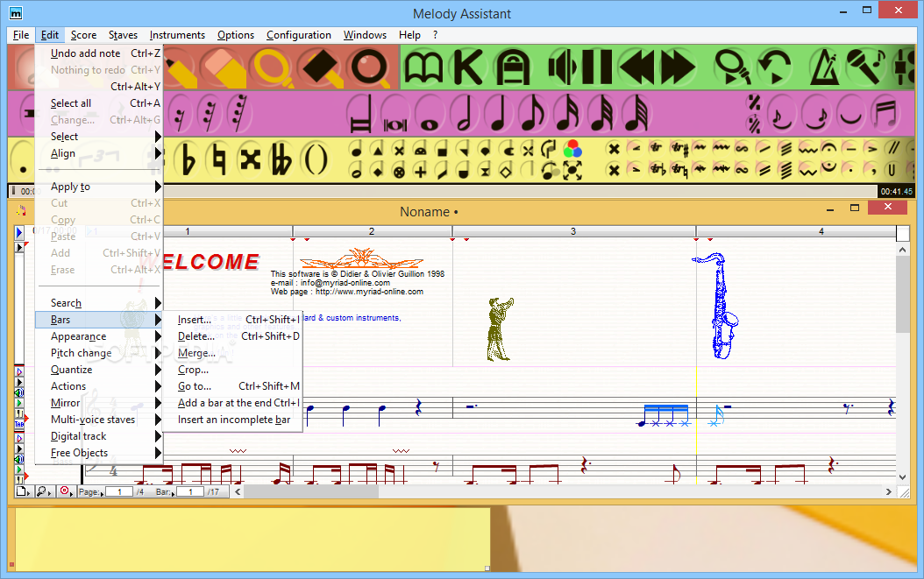Toggle the second staff's green speaker icon
The image size is (924, 579).
(x=19, y=459)
